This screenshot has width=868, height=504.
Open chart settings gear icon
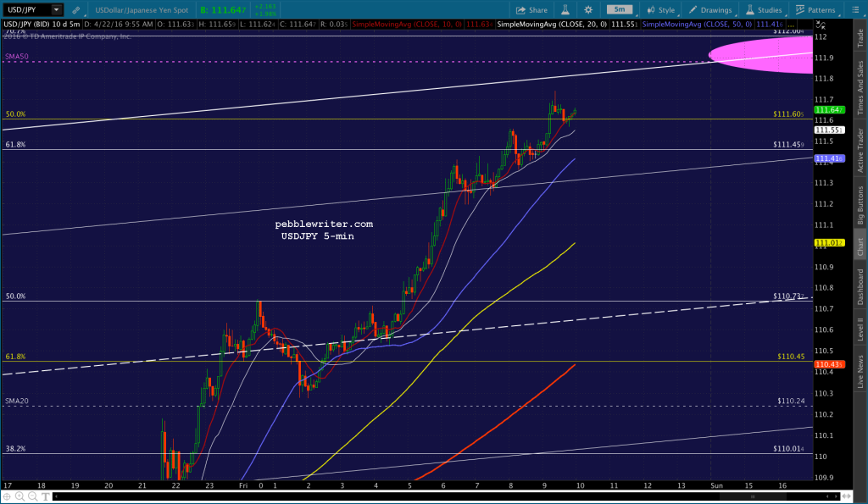pos(588,10)
